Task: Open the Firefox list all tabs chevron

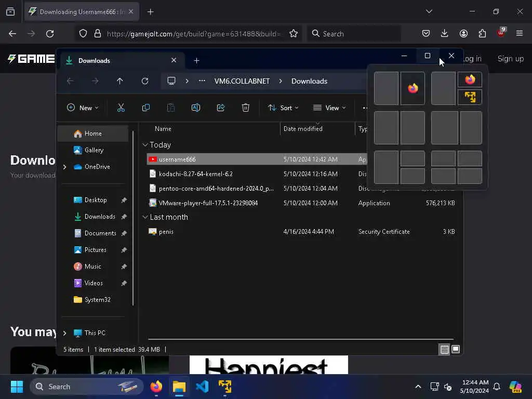Action: [x=429, y=11]
